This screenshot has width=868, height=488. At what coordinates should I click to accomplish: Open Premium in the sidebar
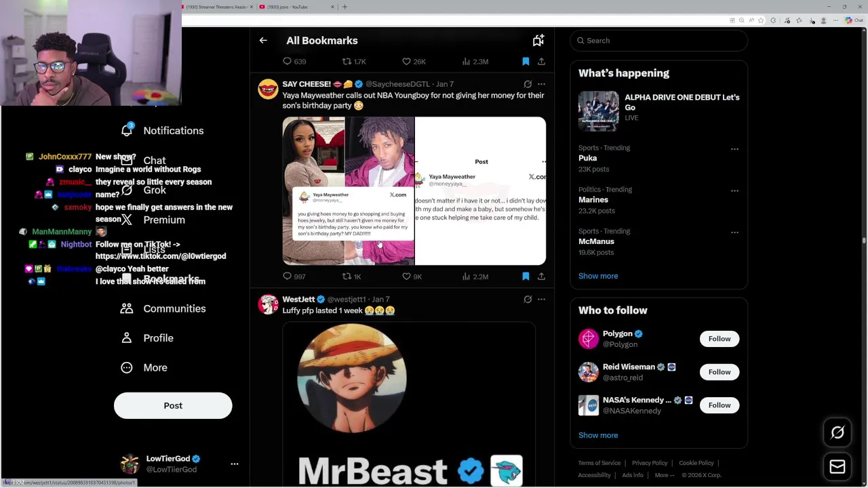(153, 220)
